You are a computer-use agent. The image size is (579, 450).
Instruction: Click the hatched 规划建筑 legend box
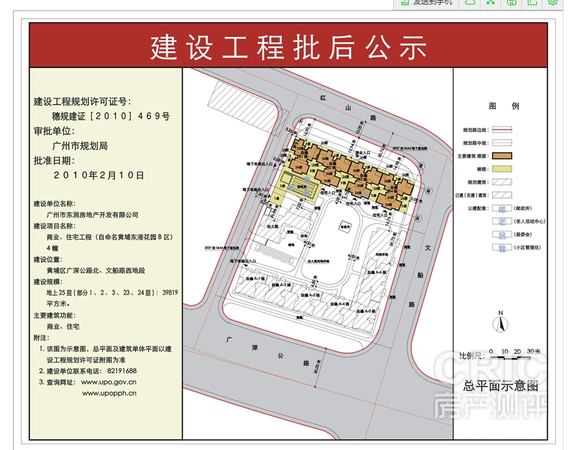[x=502, y=182]
